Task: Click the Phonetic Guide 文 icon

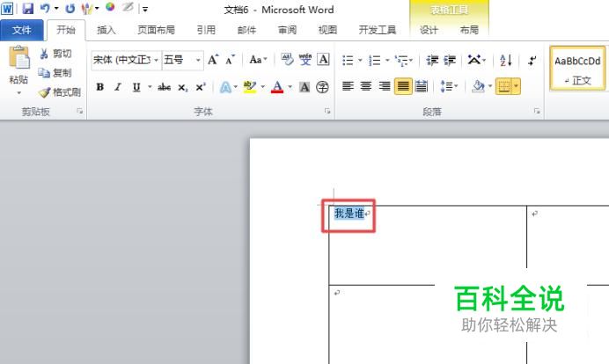Action: [x=305, y=60]
